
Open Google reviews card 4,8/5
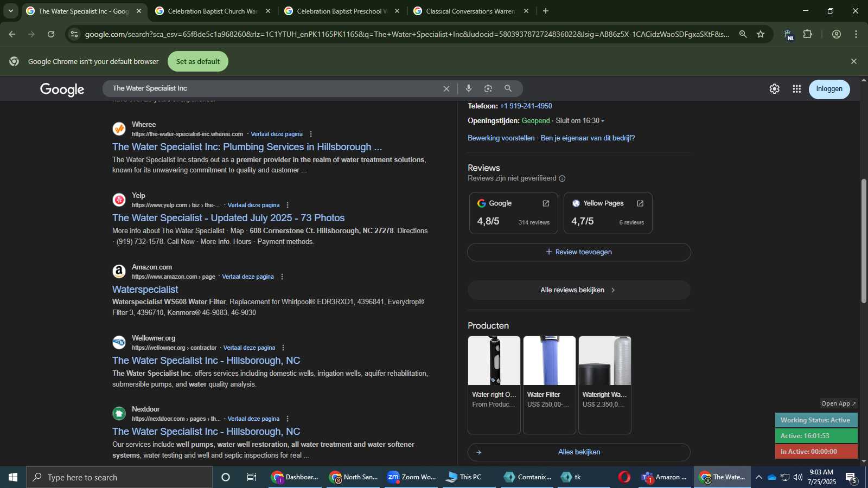click(513, 213)
